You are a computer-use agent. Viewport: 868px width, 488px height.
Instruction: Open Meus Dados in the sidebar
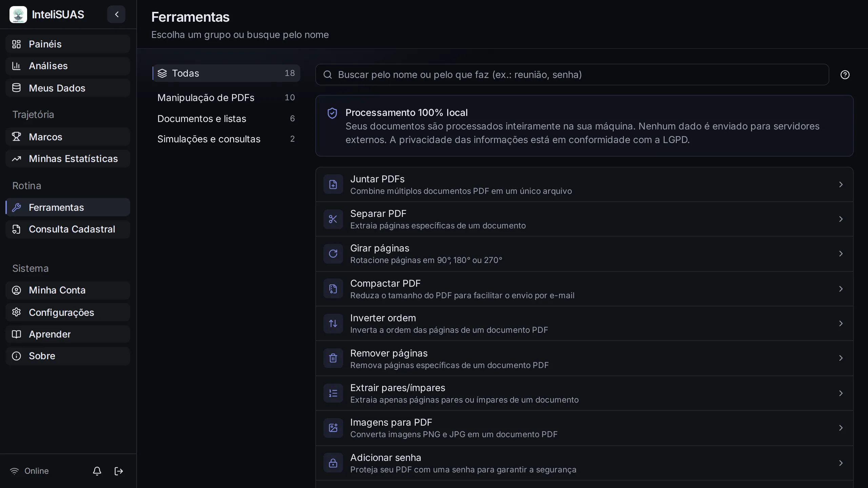click(68, 88)
